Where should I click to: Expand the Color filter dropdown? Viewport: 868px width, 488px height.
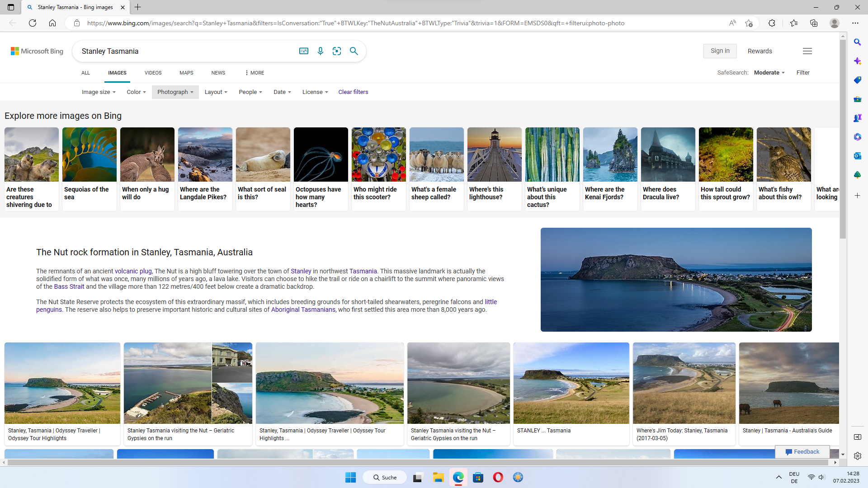tap(136, 92)
